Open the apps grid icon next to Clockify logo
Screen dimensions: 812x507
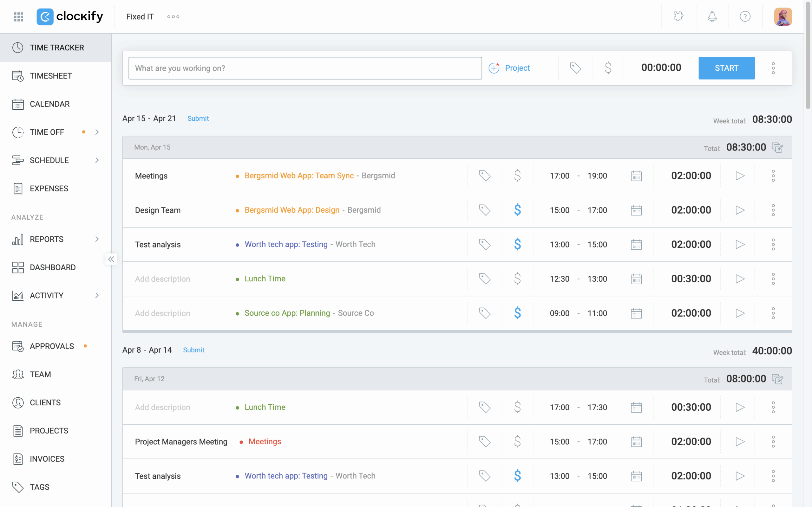coord(18,16)
